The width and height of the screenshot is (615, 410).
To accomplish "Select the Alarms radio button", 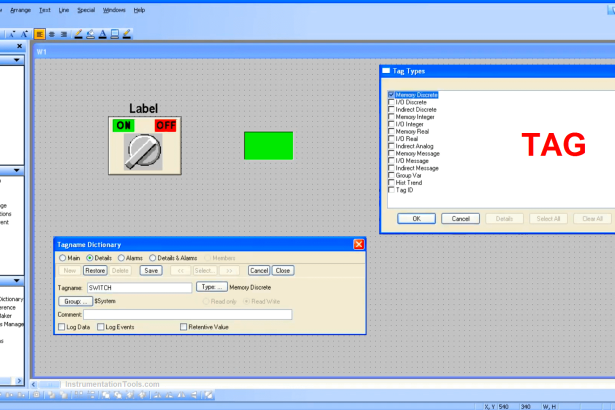I will click(x=121, y=258).
